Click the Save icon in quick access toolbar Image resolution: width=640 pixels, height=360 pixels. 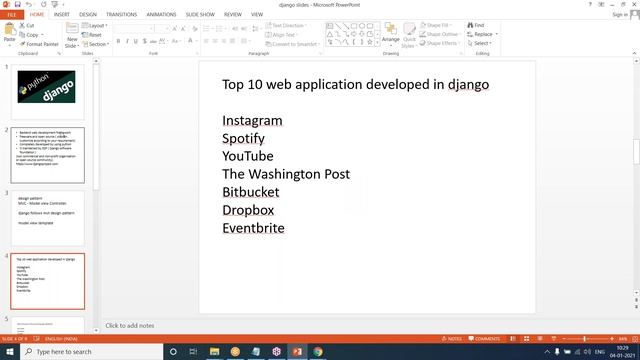(18, 4)
